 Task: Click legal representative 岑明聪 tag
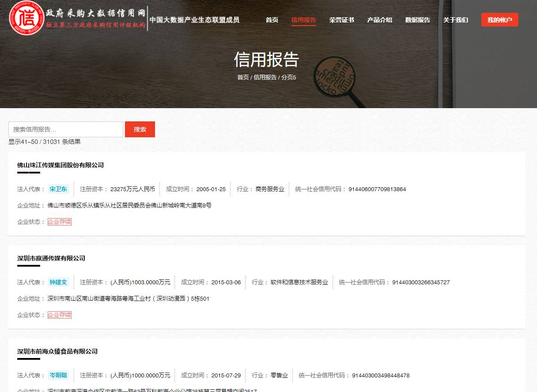[58, 375]
